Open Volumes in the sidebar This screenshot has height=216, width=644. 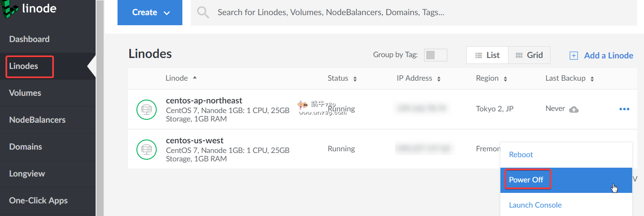pos(25,93)
